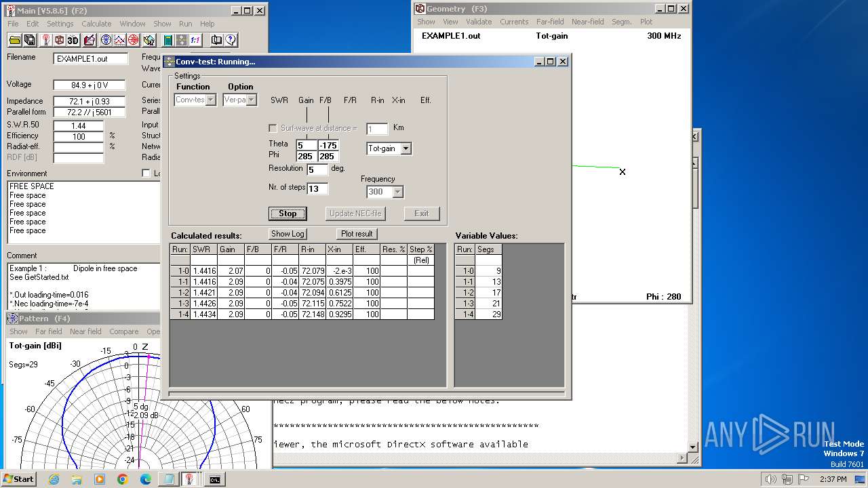This screenshot has width=868, height=488.
Task: Click the line chart toolbar icon
Action: (x=119, y=40)
